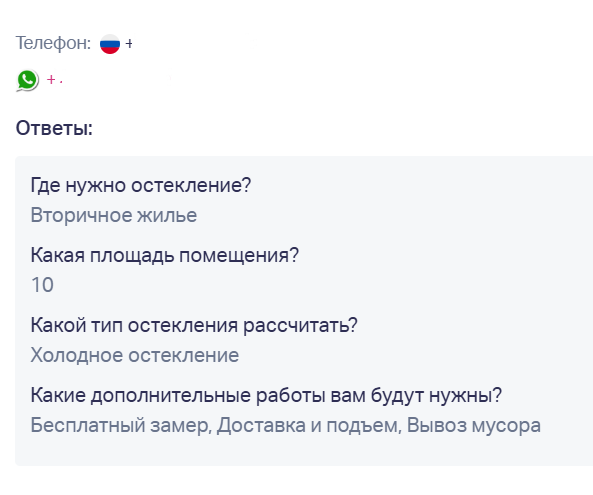Click the 'Ответы:' heading
Viewport: 593px width, 495px height.
54,128
